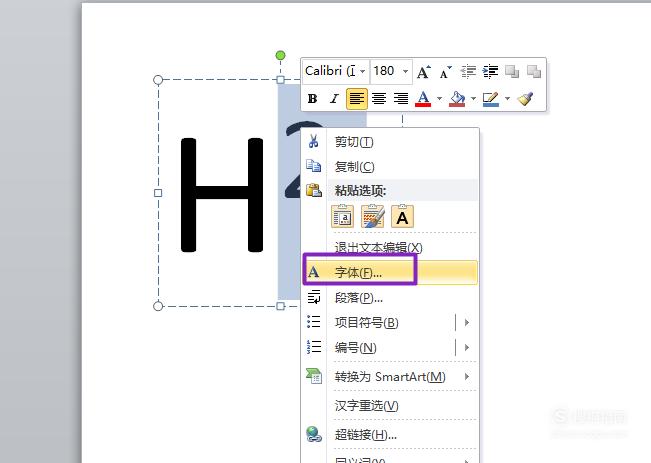Apply shape fill bucket color

coord(457,99)
